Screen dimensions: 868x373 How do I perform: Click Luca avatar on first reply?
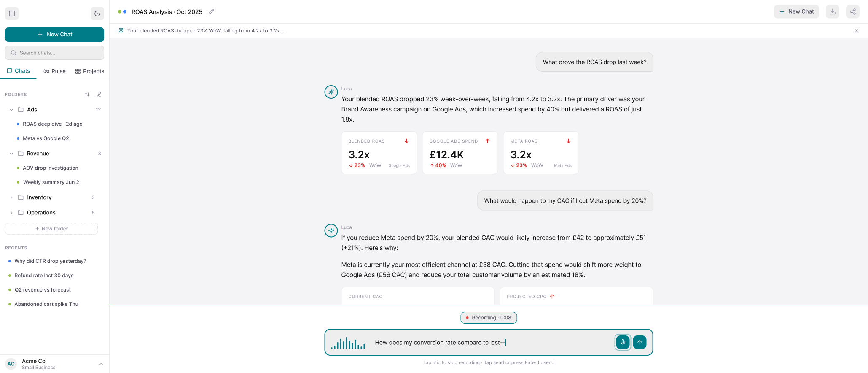(331, 92)
